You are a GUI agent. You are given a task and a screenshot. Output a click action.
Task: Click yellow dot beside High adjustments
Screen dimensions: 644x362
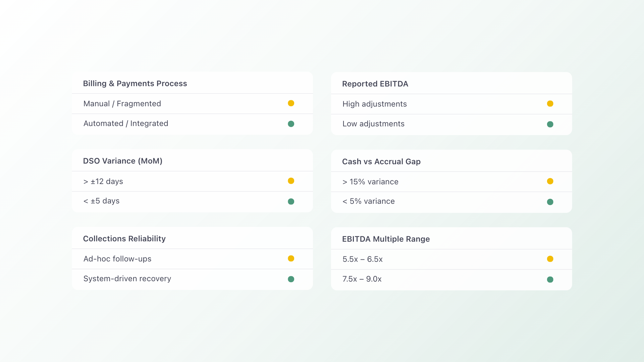(x=550, y=104)
